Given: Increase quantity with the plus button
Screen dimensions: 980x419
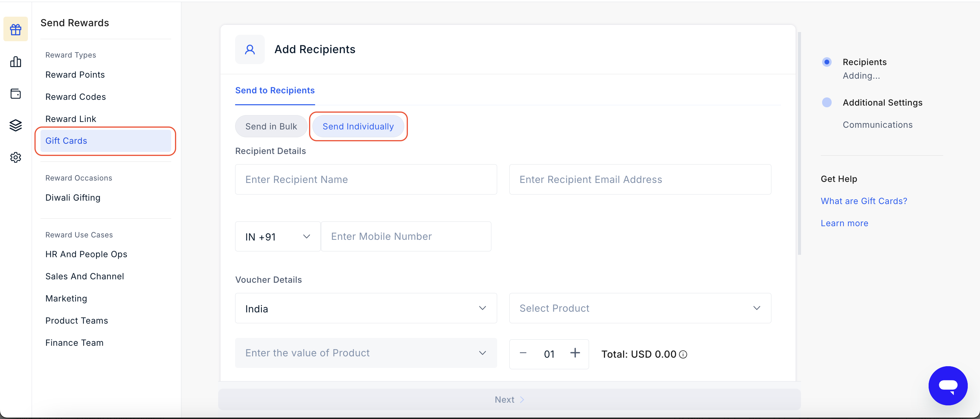Looking at the screenshot, I should pyautogui.click(x=575, y=353).
